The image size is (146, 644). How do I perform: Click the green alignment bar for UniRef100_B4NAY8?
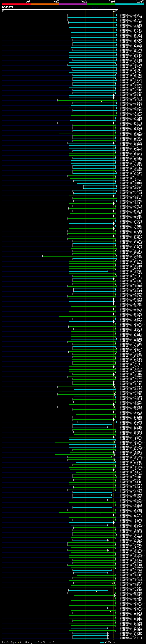click(86, 123)
